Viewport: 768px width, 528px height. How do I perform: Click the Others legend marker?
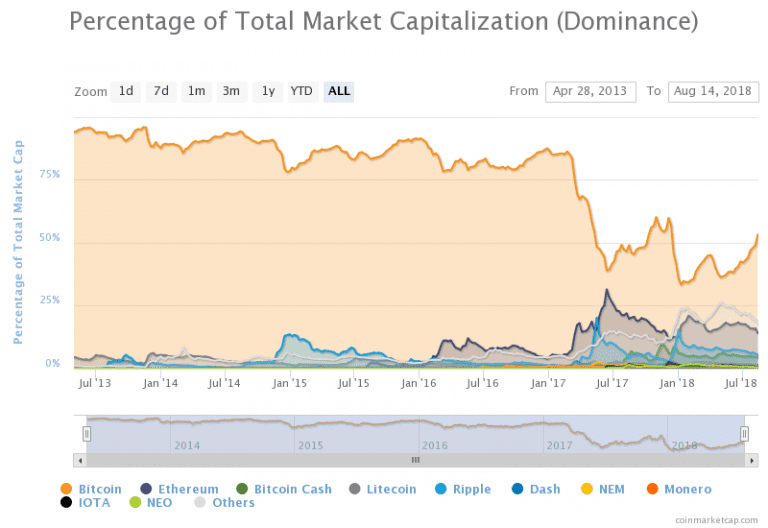click(200, 503)
